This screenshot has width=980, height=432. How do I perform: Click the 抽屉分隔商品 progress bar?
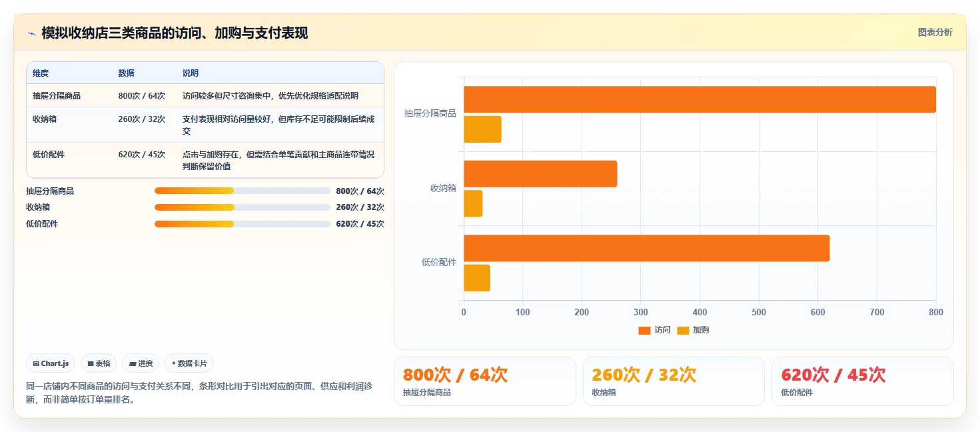click(x=243, y=191)
